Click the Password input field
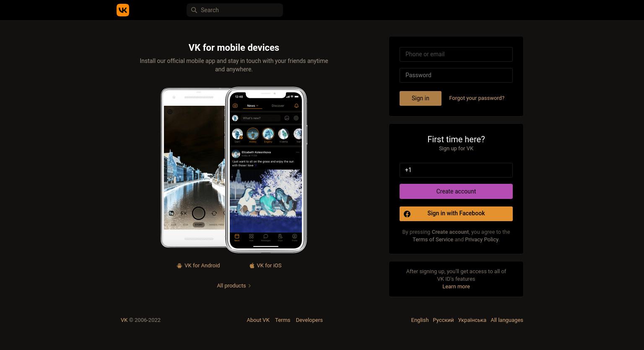 pos(456,75)
